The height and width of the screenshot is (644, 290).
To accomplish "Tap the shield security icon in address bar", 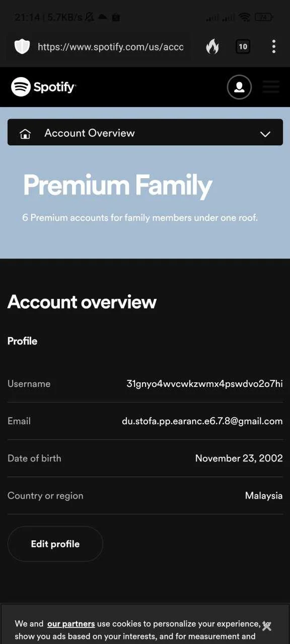I will (x=22, y=47).
